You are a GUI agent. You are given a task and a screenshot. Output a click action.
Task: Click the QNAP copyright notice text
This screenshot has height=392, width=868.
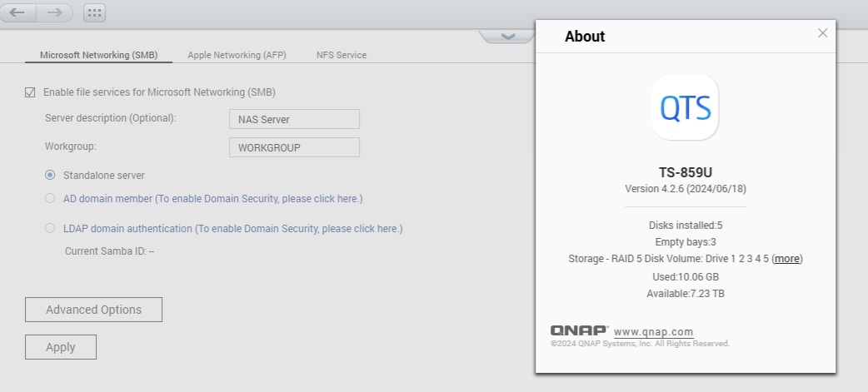(640, 344)
